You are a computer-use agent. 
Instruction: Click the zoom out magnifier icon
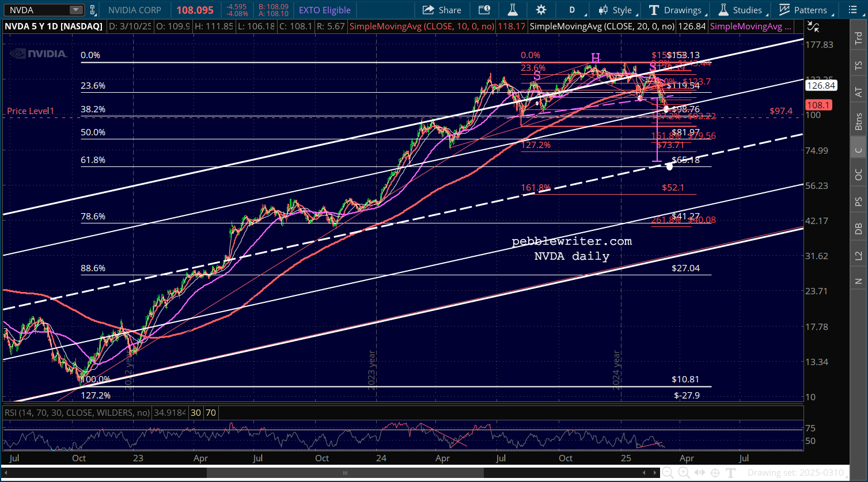click(x=668, y=473)
